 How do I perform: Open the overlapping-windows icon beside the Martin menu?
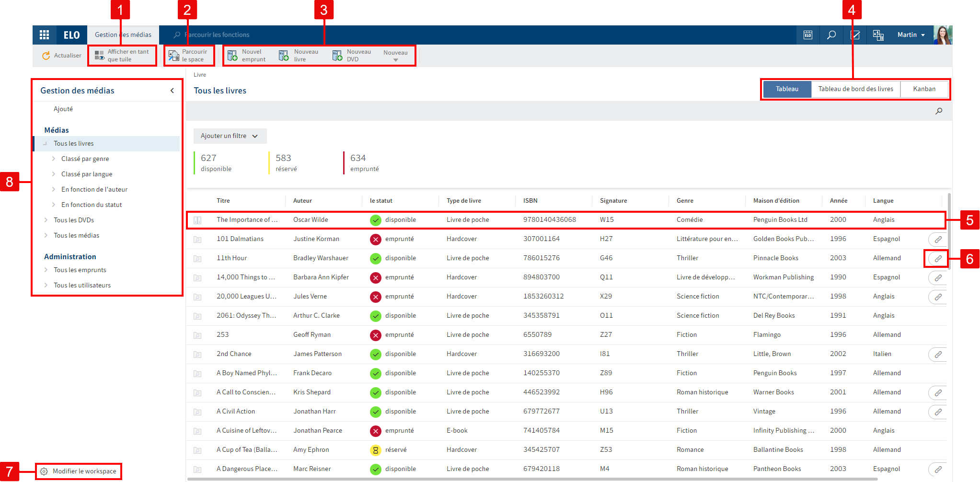pos(878,35)
